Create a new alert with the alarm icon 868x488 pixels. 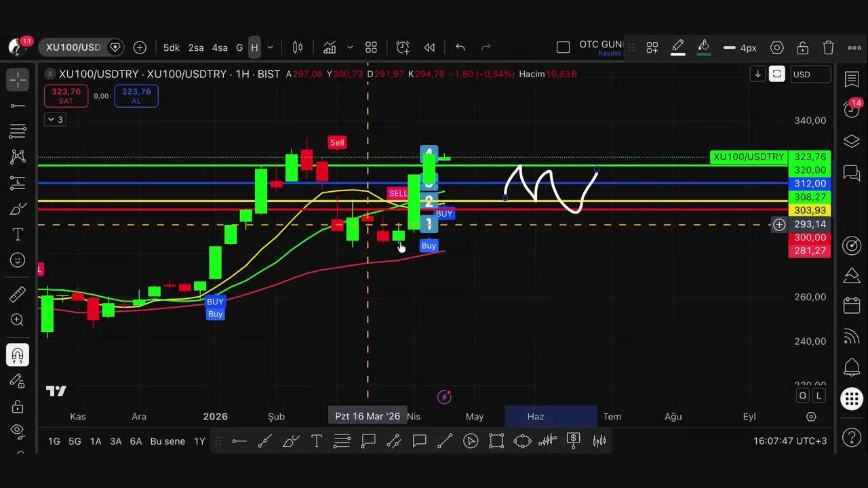click(x=403, y=47)
